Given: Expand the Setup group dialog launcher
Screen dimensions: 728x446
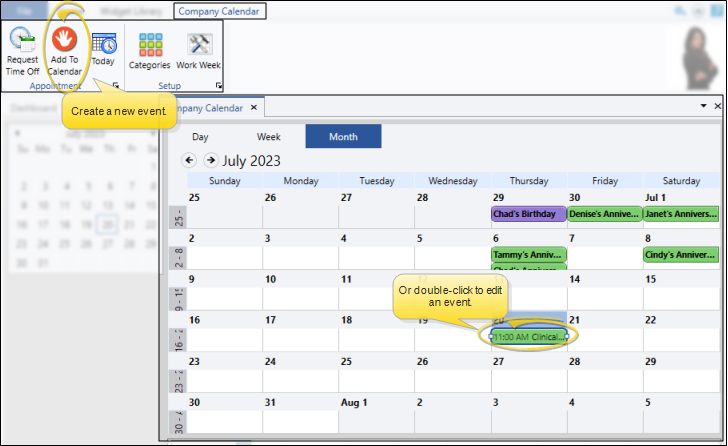Looking at the screenshot, I should pyautogui.click(x=219, y=87).
